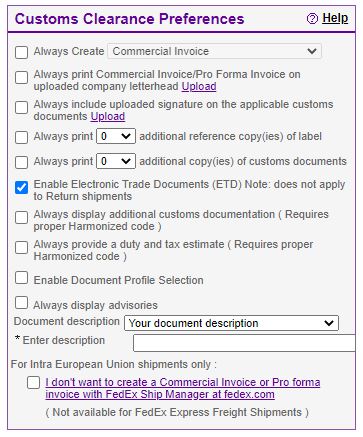Check Always print invoice on company letterhead
363x437 pixels.
tap(21, 77)
